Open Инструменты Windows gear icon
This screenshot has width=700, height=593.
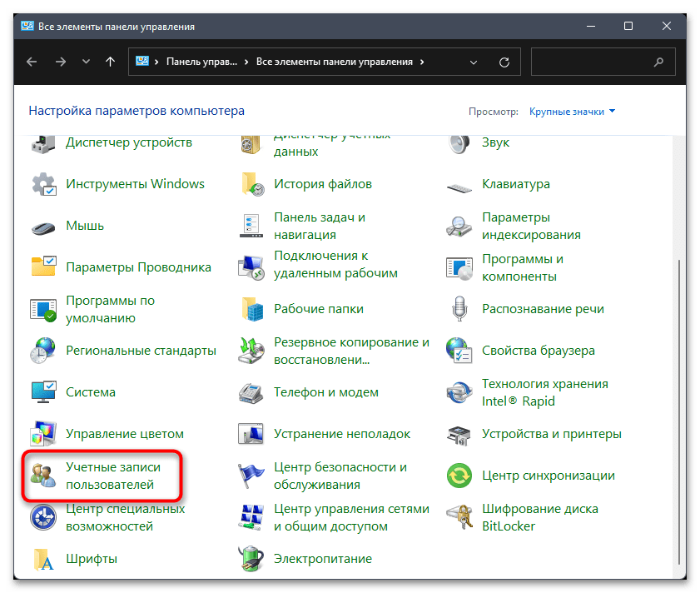(43, 184)
